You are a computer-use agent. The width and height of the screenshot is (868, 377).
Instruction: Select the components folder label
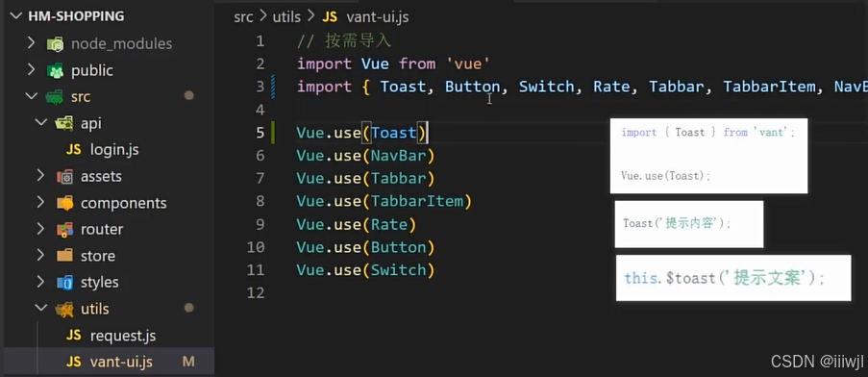click(123, 203)
